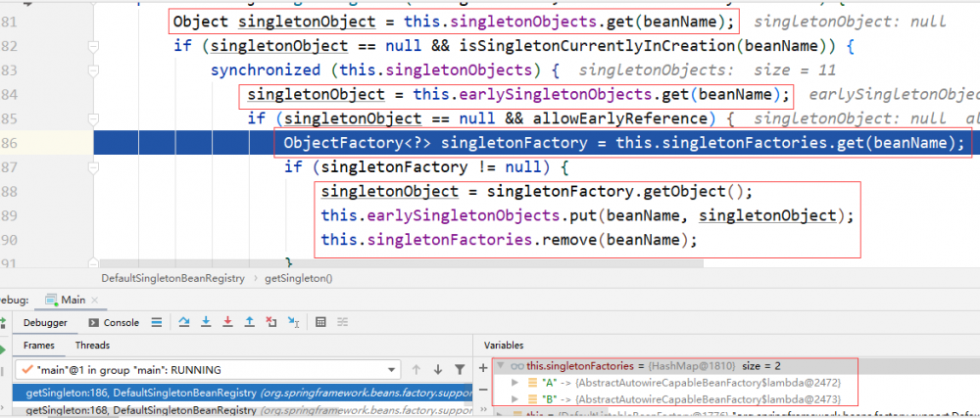Select the getSingleton:186 stack frame
Viewport: 980px width, 418px height.
(x=243, y=394)
